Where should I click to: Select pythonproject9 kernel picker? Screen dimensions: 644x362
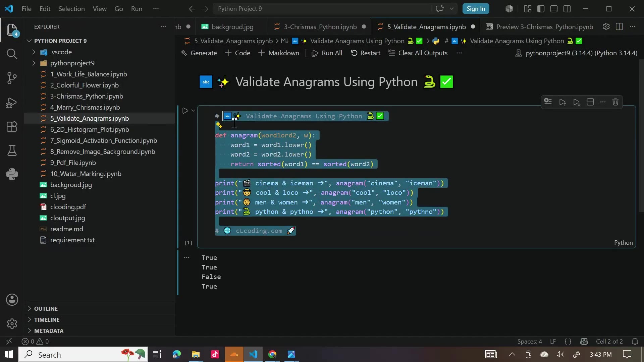click(x=577, y=53)
